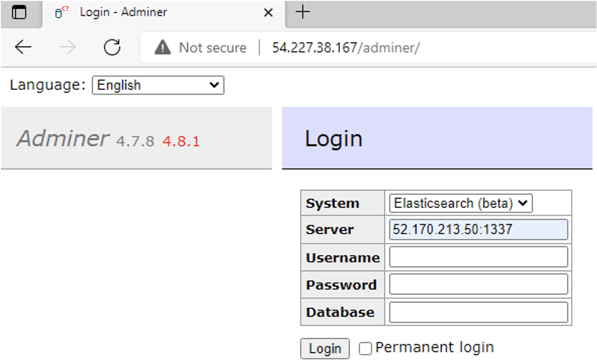This screenshot has width=597, height=364.
Task: Click the browser sidebar tab actions icon
Action: (x=19, y=13)
